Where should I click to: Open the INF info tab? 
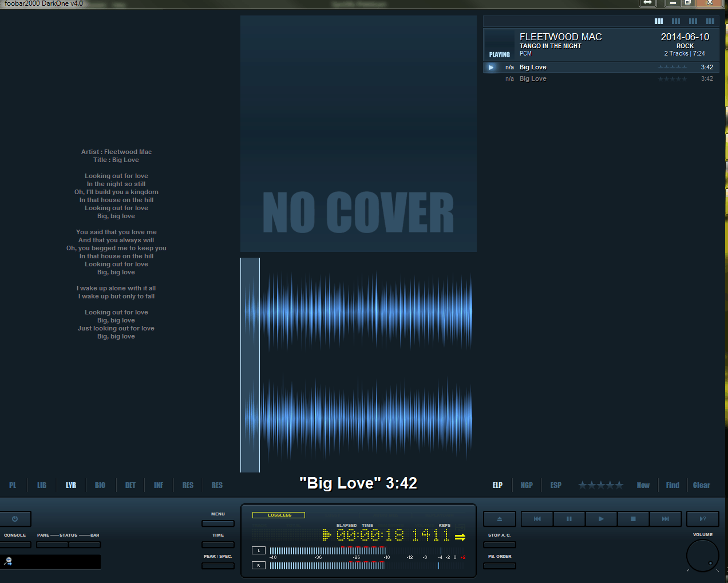tap(159, 485)
